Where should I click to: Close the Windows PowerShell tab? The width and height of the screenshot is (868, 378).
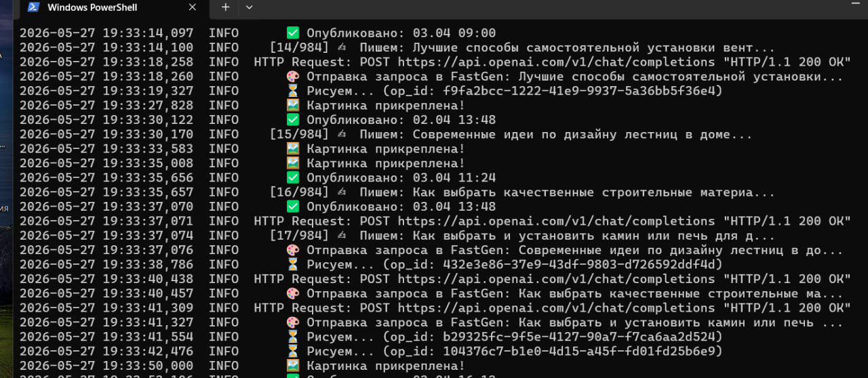[193, 7]
